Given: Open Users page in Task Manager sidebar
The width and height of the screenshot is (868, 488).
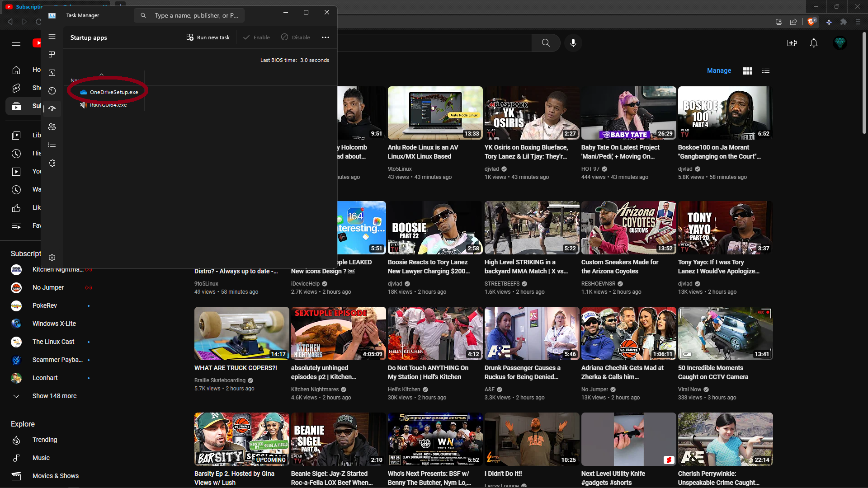Looking at the screenshot, I should click(x=52, y=127).
